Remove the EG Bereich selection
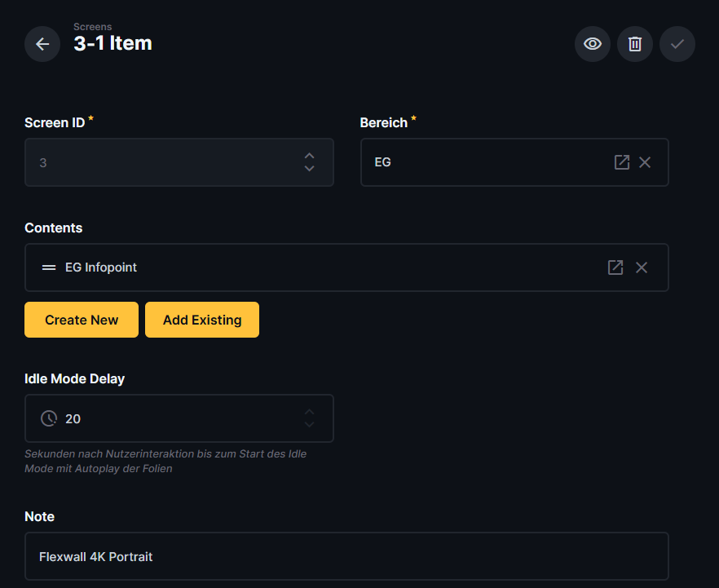Image resolution: width=719 pixels, height=588 pixels. click(x=645, y=162)
